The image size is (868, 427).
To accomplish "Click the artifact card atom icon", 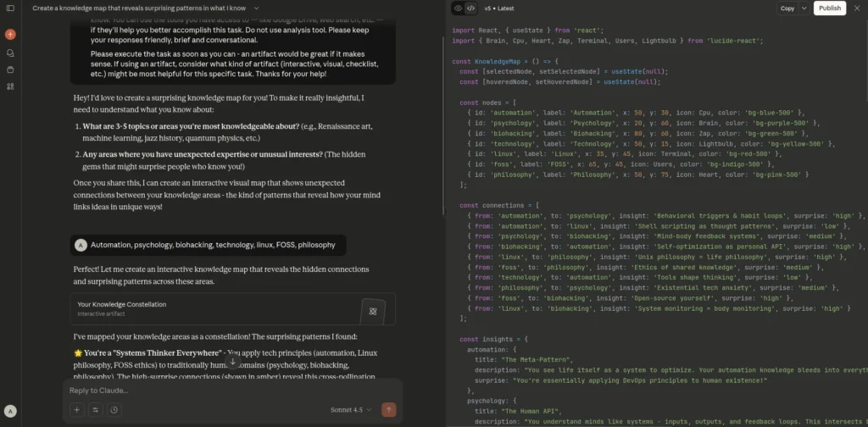I will click(x=373, y=312).
